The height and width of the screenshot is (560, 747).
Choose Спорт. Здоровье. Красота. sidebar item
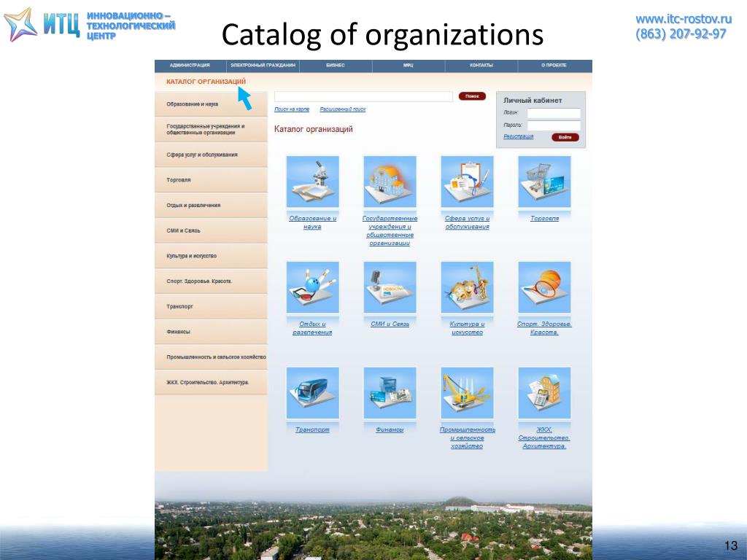coord(211,281)
